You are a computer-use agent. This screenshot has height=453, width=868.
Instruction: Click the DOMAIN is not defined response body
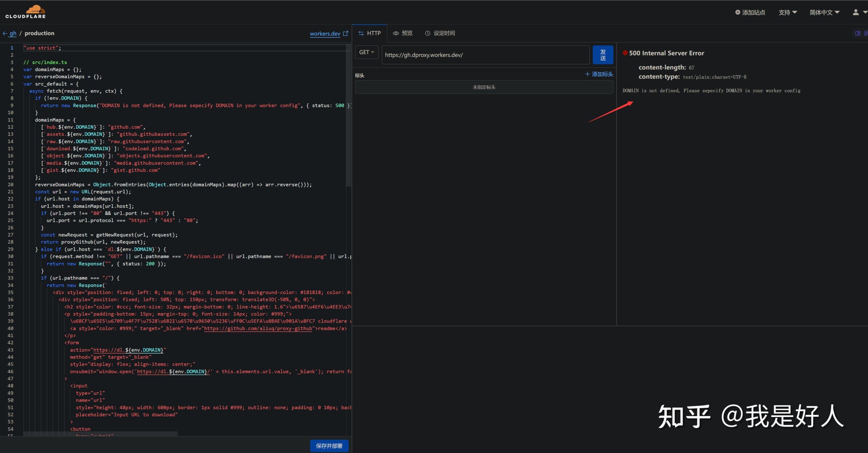(x=711, y=91)
